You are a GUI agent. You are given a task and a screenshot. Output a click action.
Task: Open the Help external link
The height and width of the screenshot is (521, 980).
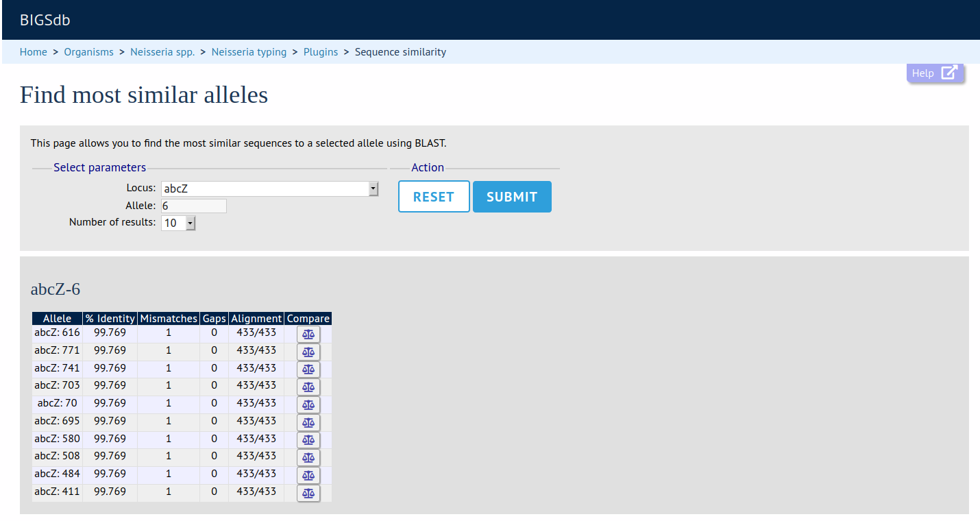point(935,73)
